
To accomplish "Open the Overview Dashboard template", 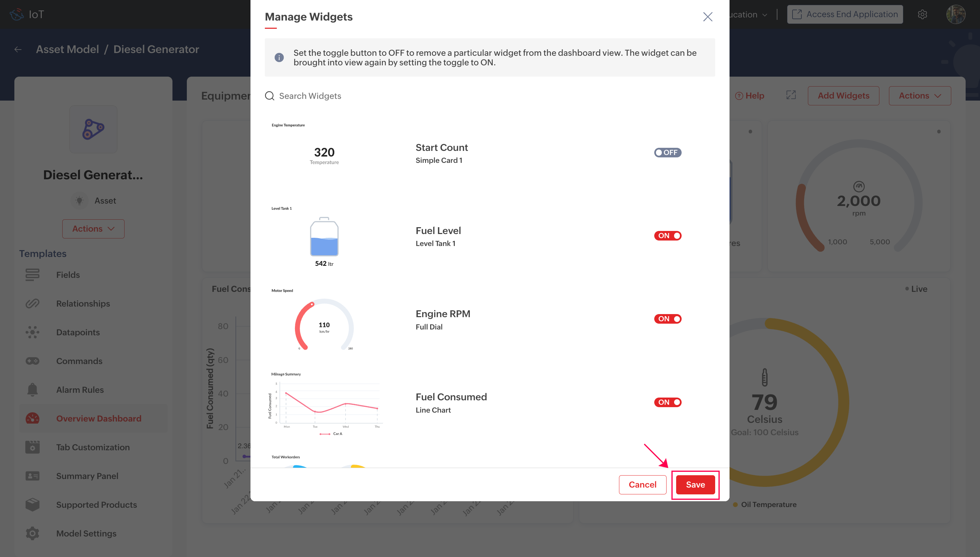I will 99,418.
